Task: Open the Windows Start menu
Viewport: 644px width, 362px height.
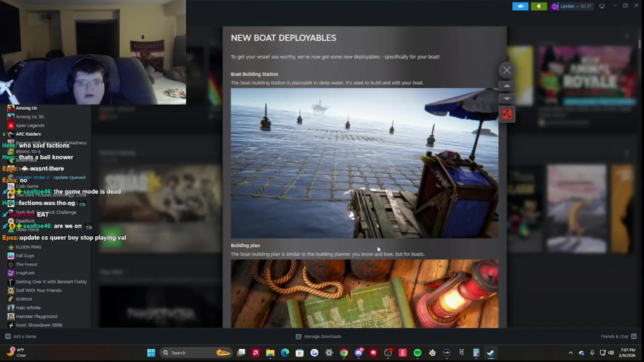Action: pos(151,352)
